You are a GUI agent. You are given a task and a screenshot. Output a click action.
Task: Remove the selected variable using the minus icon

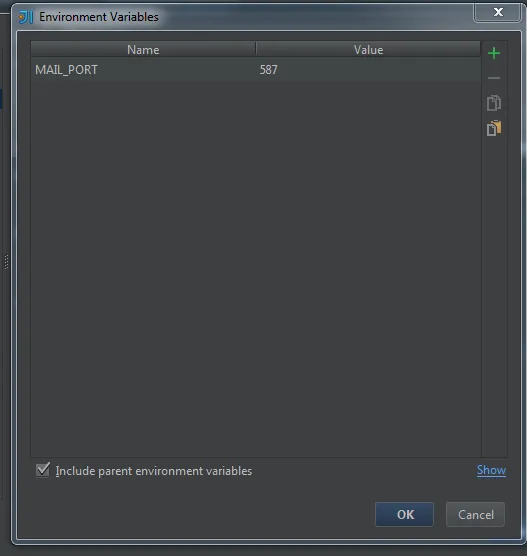tap(494, 78)
